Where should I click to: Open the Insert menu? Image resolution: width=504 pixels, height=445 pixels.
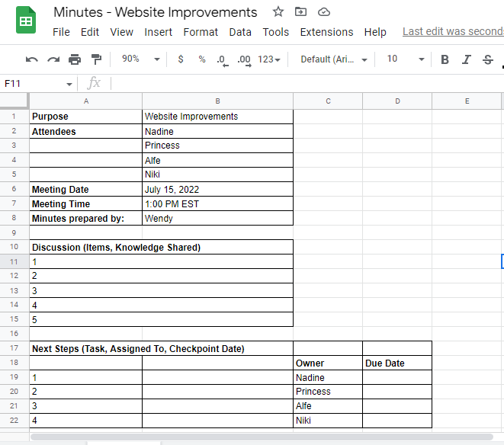click(x=158, y=32)
